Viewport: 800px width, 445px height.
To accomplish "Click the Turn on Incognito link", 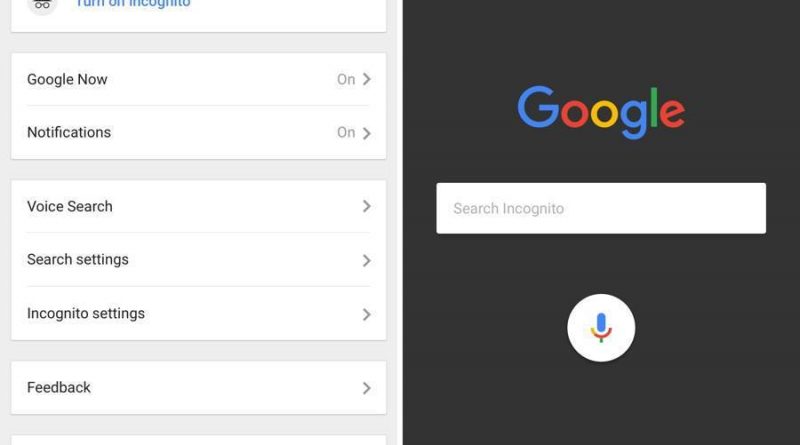I will point(133,4).
